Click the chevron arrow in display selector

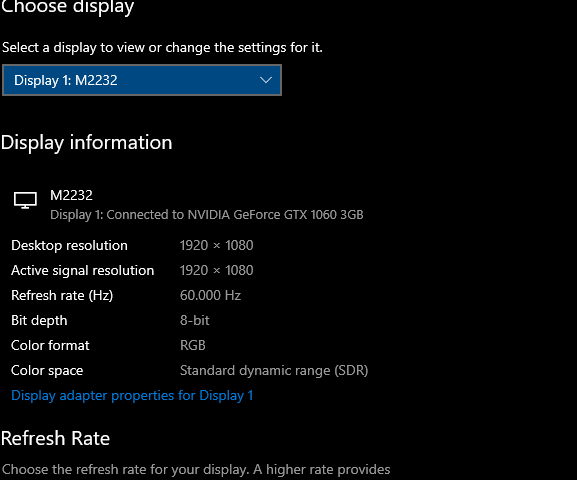[x=266, y=80]
